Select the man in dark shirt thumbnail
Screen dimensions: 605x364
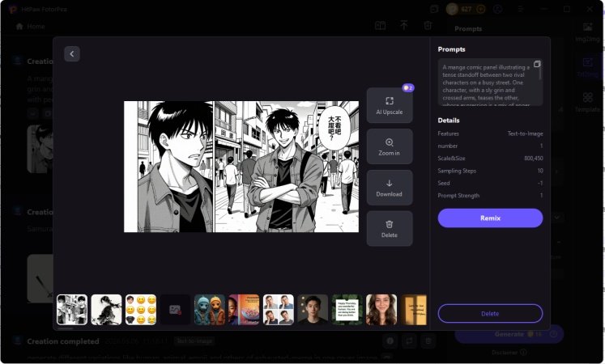(x=313, y=310)
